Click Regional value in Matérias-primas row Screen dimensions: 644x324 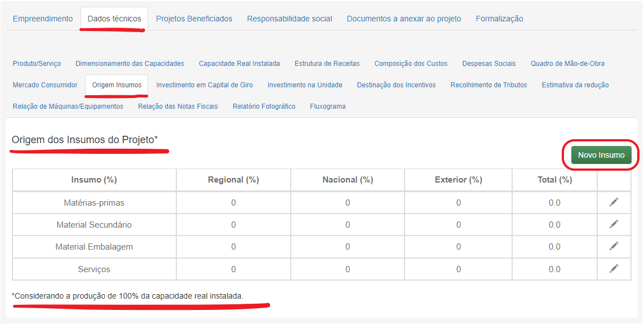tap(233, 202)
